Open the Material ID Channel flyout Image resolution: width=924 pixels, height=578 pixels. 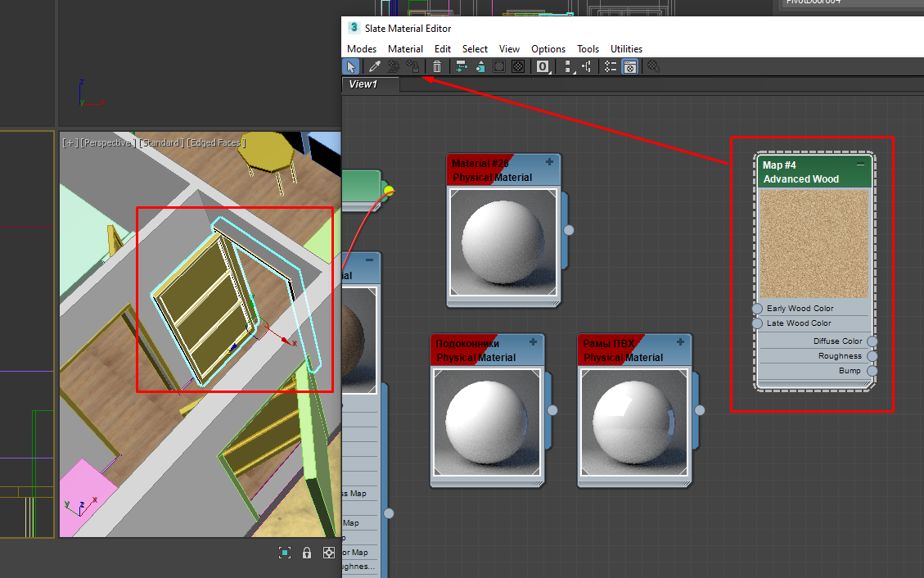pyautogui.click(x=543, y=66)
